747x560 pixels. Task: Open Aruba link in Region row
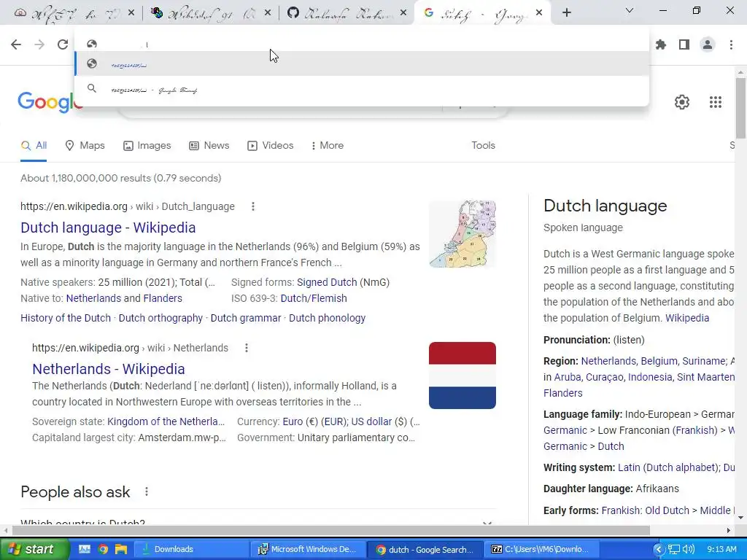click(568, 377)
